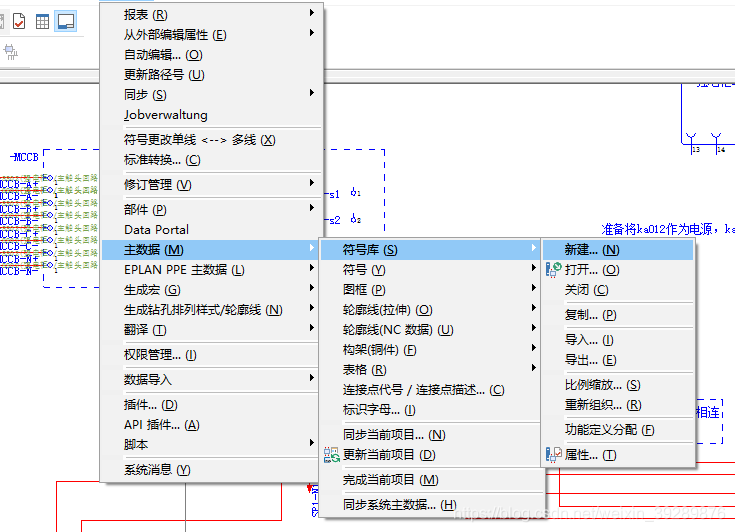735x532 pixels.
Task: Expand arrow next to 修订管理 (V)
Action: 312,183
